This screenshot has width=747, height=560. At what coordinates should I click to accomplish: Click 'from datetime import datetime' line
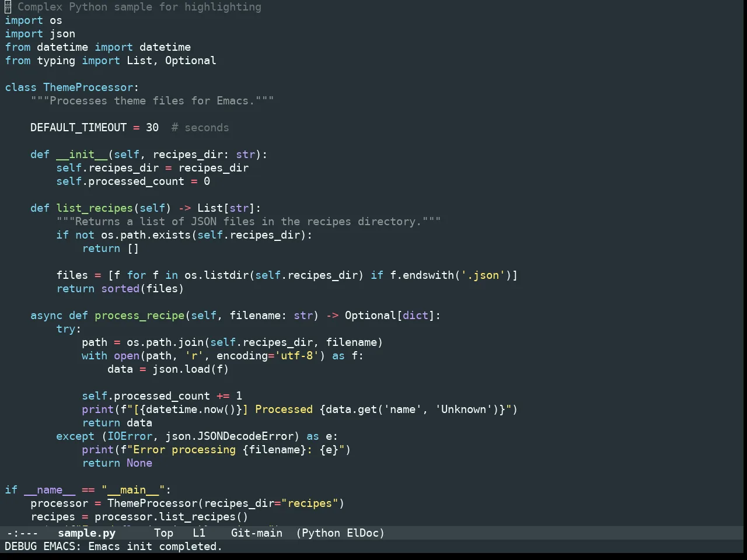point(97,47)
